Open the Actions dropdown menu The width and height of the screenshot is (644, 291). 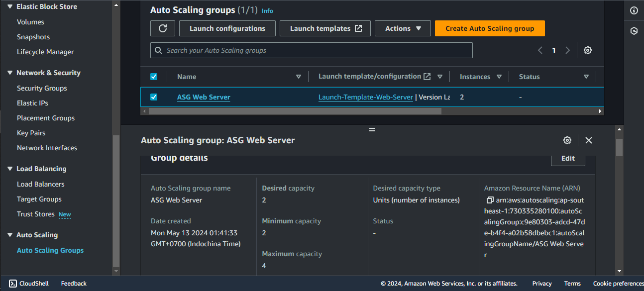tap(403, 28)
